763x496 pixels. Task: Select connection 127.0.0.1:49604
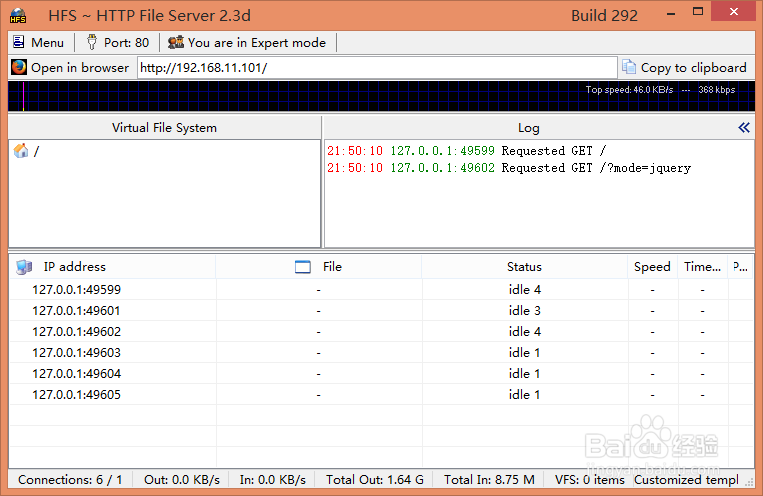coord(382,373)
